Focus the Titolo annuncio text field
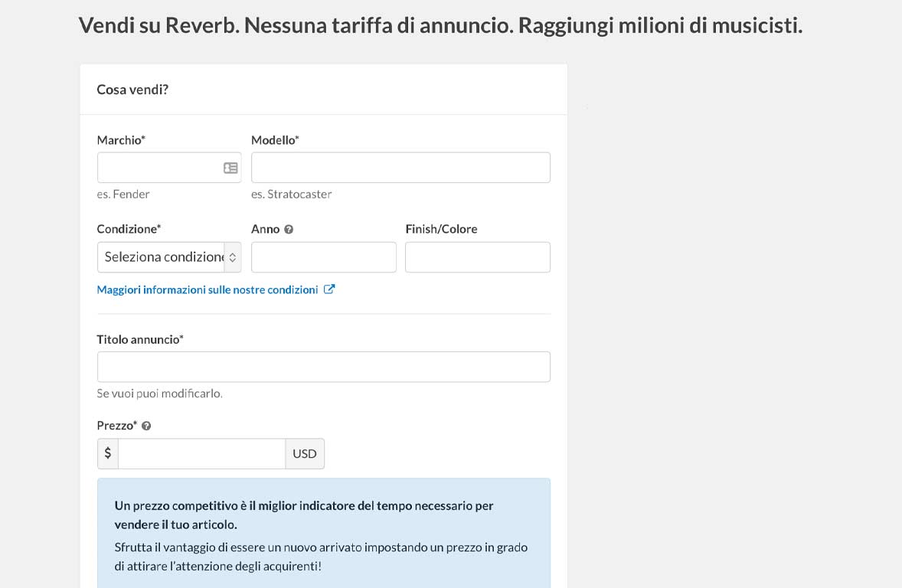The height and width of the screenshot is (588, 902). tap(323, 367)
